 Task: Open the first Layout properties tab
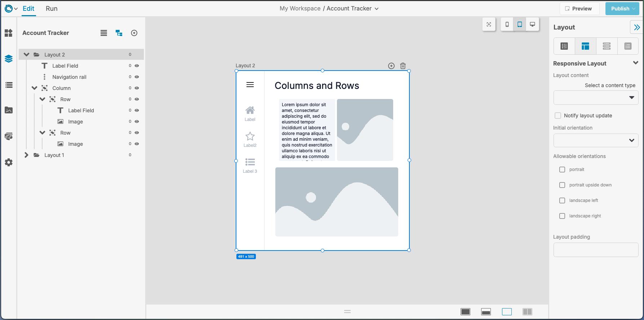click(x=564, y=46)
